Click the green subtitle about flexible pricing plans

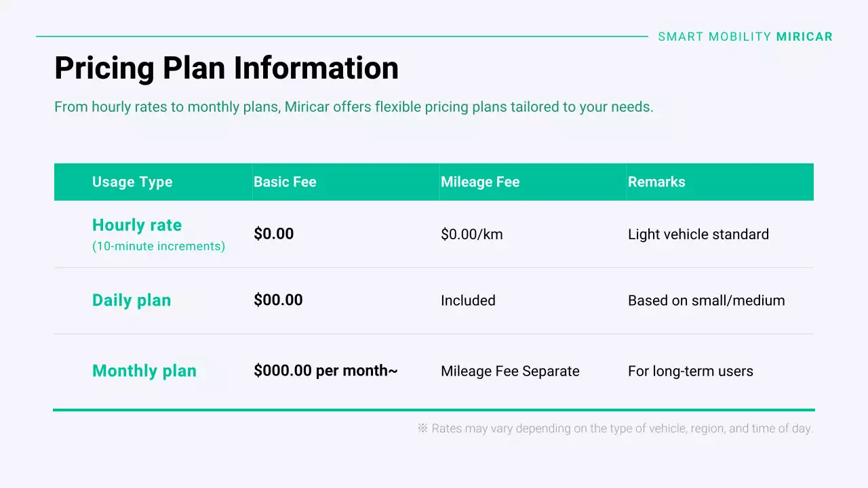[353, 107]
